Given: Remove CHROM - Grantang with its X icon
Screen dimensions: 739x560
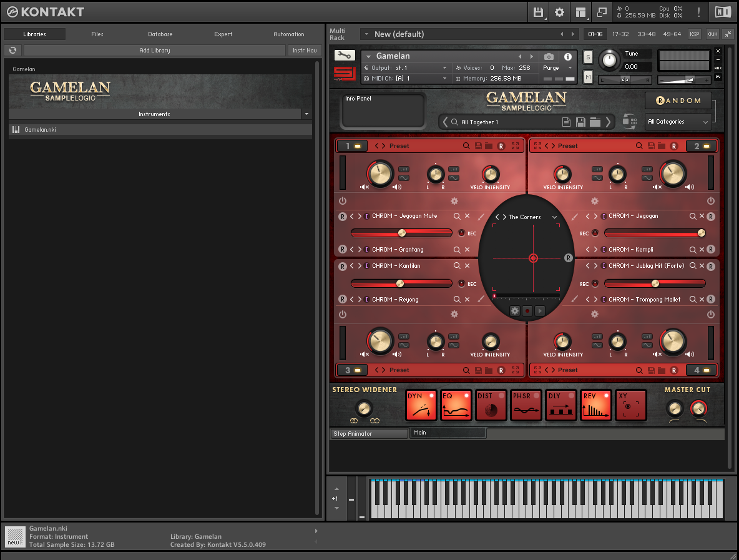Looking at the screenshot, I should [467, 249].
